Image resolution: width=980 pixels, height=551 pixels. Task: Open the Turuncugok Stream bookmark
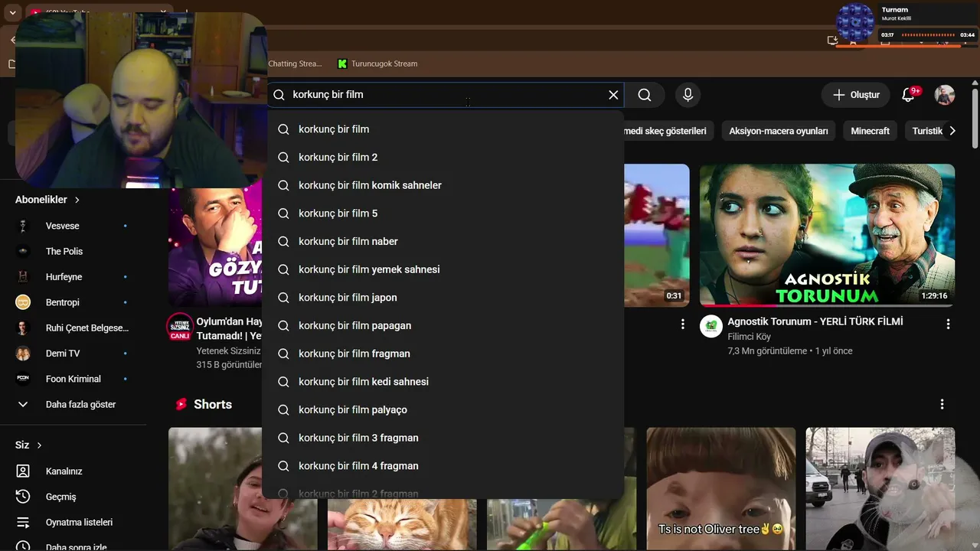[377, 64]
